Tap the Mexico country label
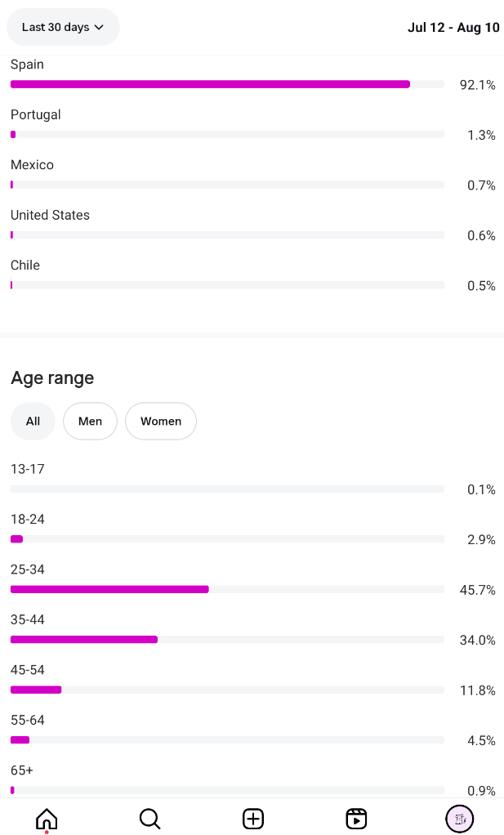Screen dimensions: 504x835 pos(32,165)
